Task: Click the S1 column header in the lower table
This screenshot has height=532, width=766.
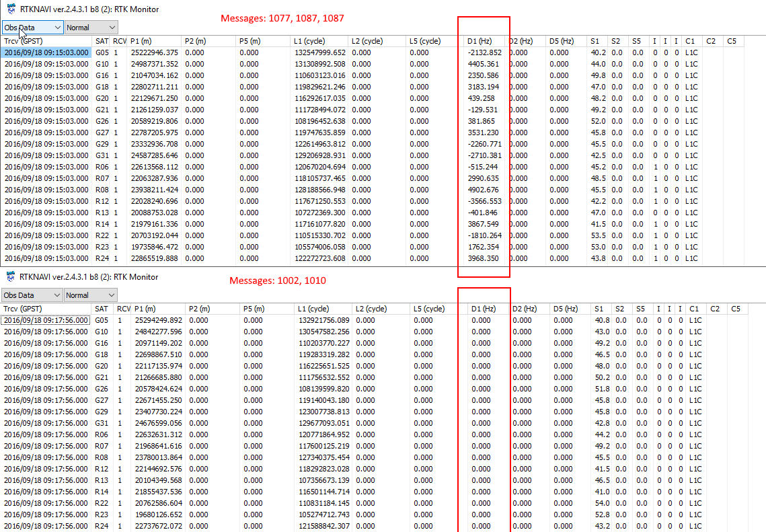Action: point(599,309)
